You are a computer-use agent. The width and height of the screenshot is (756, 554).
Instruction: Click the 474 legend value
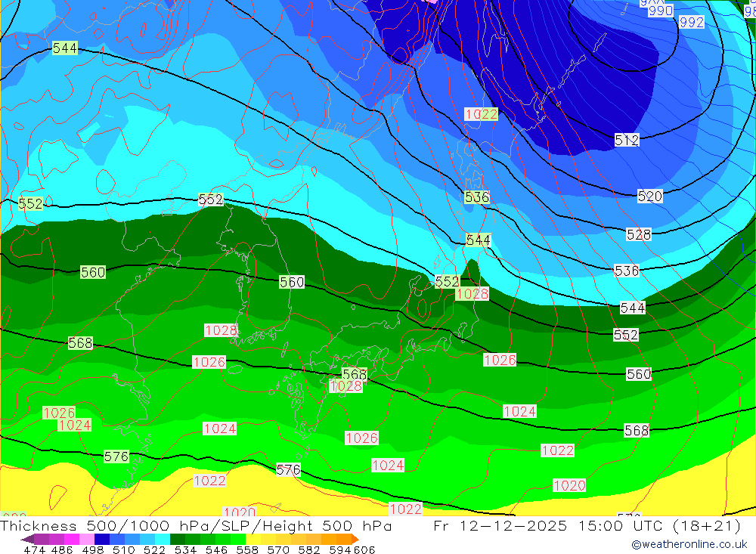(x=34, y=549)
